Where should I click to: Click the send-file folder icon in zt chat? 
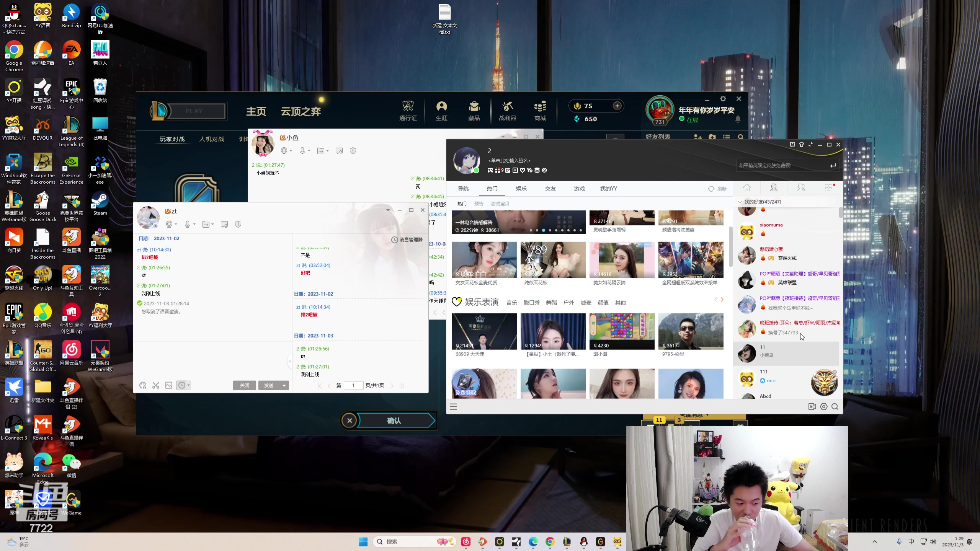click(206, 224)
